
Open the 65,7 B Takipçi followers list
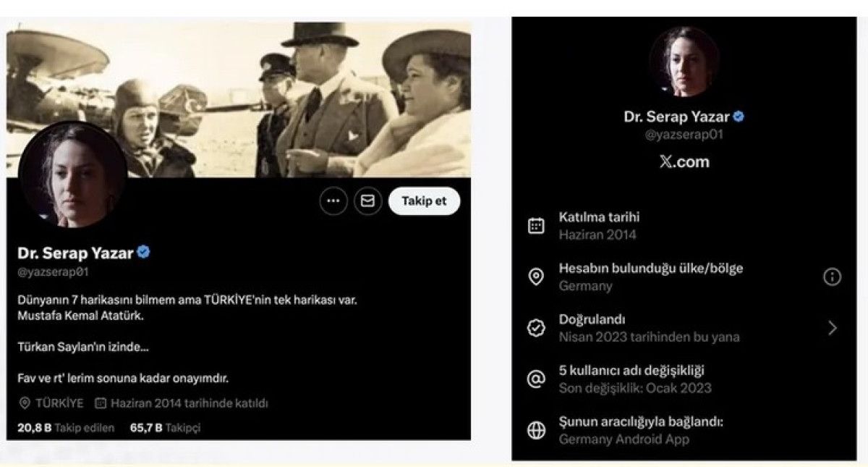point(165,428)
